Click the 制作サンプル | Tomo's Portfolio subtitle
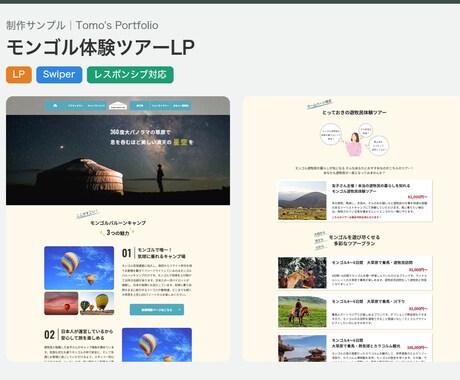Viewport: 460px width, 380px height. 82,25
